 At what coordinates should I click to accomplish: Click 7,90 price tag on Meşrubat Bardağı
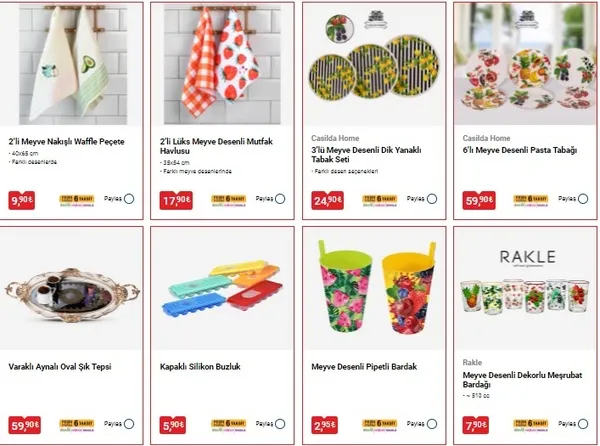[476, 425]
